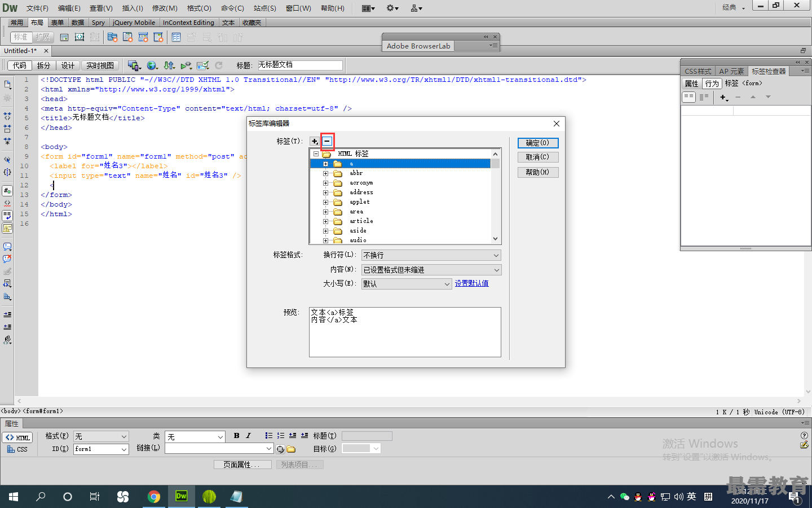Toggle Show set events view in Tag Inspector
This screenshot has height=508, width=812.
coord(689,97)
